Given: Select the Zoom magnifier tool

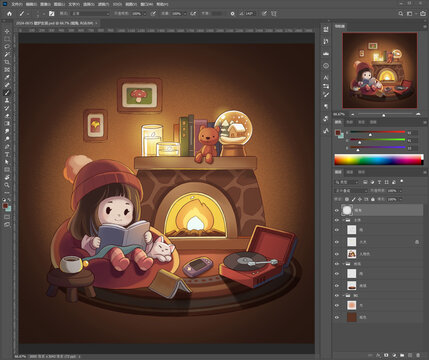Looking at the screenshot, I should tap(7, 185).
